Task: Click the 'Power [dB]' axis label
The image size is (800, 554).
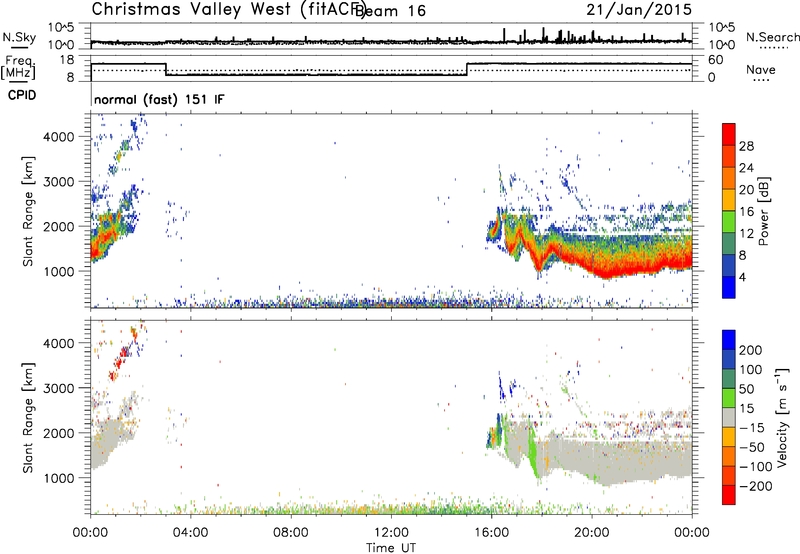Action: click(x=763, y=211)
